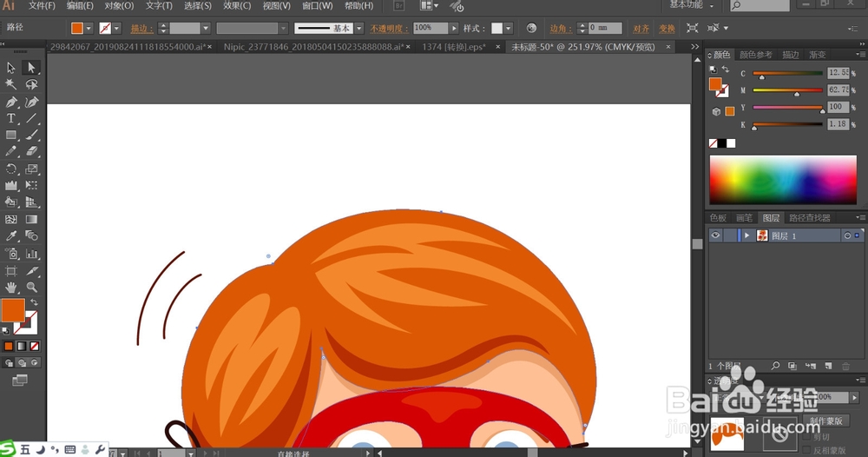Set color mode to solid Color button
This screenshot has width=868, height=457.
tap(9, 346)
